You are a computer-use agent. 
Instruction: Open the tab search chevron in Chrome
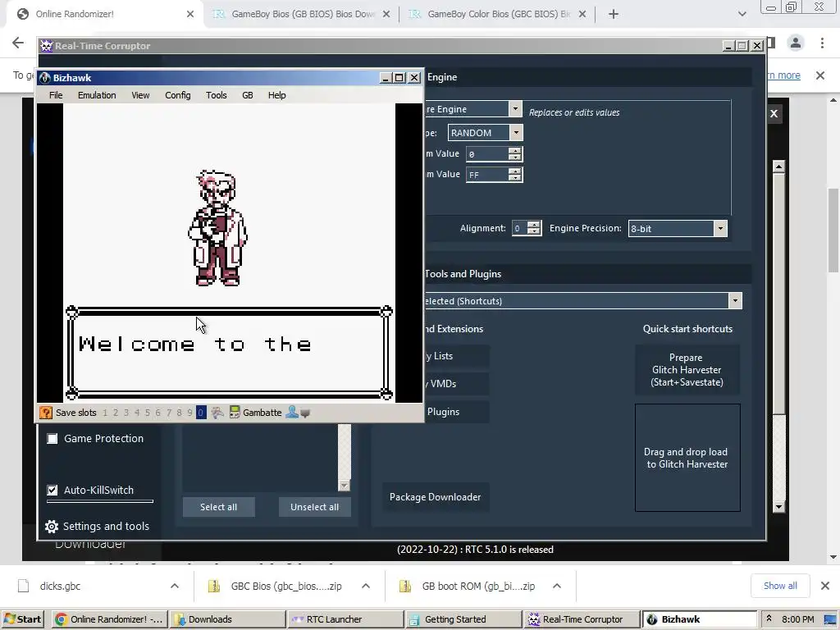tap(742, 14)
